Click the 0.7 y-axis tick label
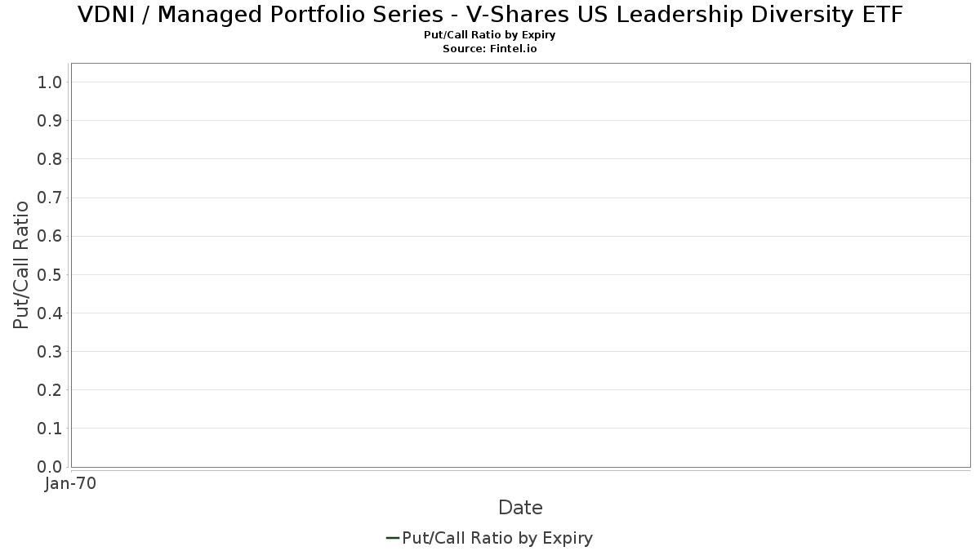The image size is (980, 551). coord(50,198)
